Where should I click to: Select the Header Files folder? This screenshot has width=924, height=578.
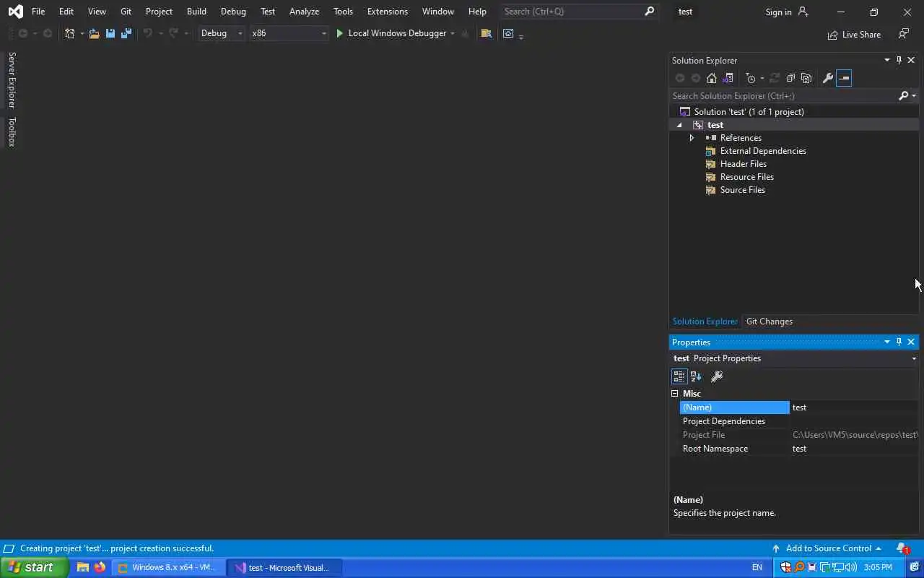click(743, 164)
